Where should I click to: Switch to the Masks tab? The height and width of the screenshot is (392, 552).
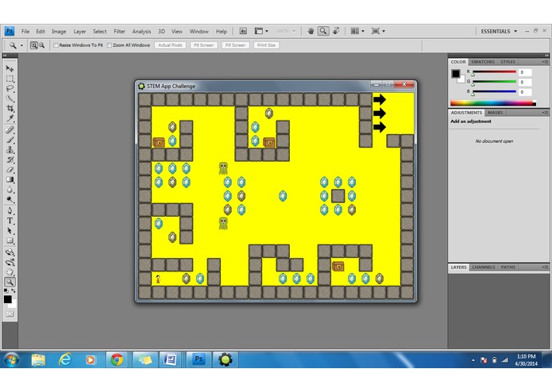[x=495, y=113]
